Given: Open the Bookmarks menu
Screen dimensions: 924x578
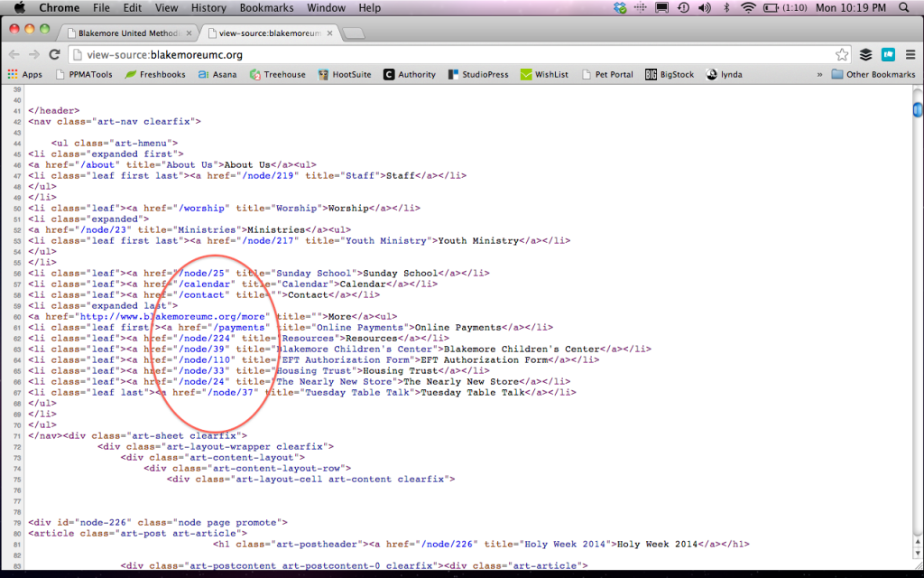Looking at the screenshot, I should [266, 7].
